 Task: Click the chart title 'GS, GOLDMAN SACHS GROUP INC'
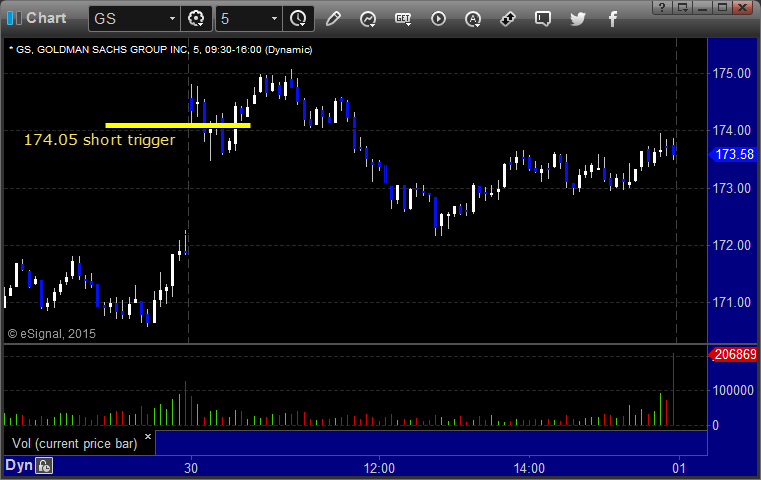point(101,50)
